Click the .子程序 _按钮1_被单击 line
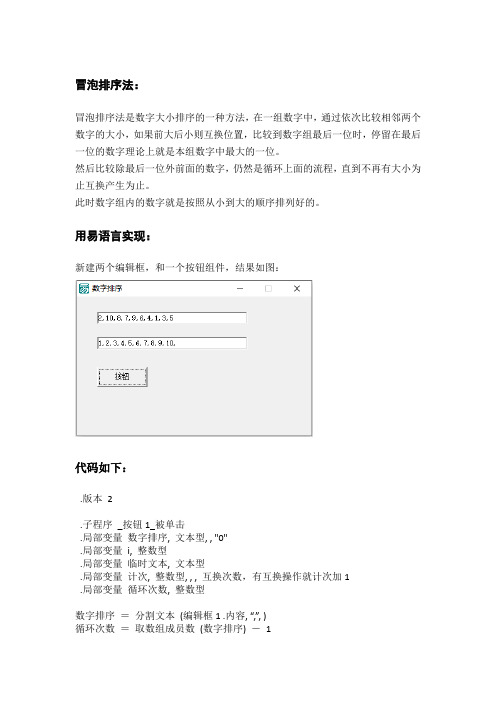 133,524
